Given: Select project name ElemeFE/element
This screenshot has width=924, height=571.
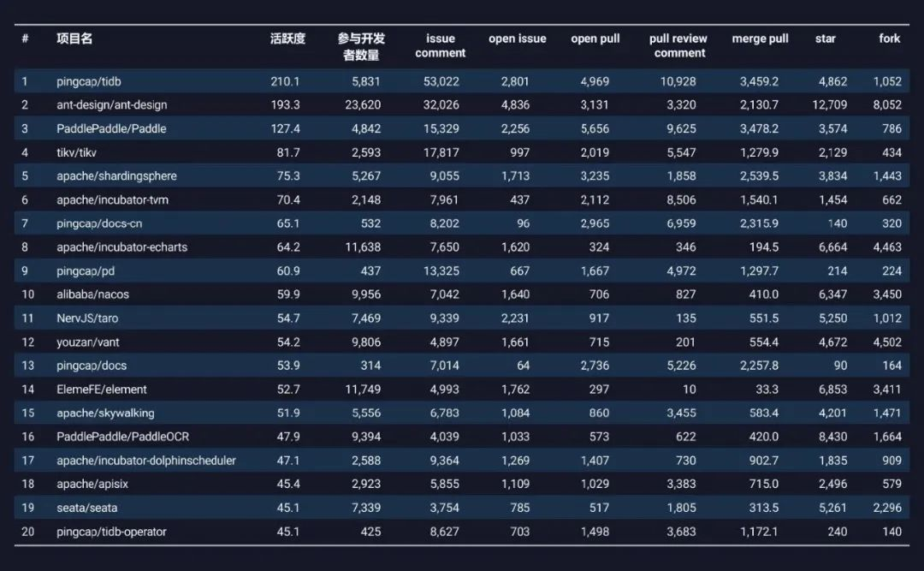Looking at the screenshot, I should click(101, 390).
